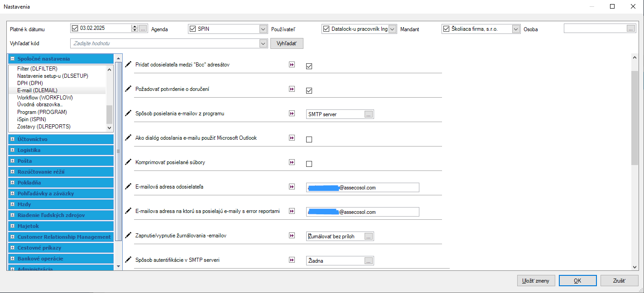Click the pencil icon next to 'Komprimovať posielané súbory'
This screenshot has width=644, height=293.
coord(128,162)
